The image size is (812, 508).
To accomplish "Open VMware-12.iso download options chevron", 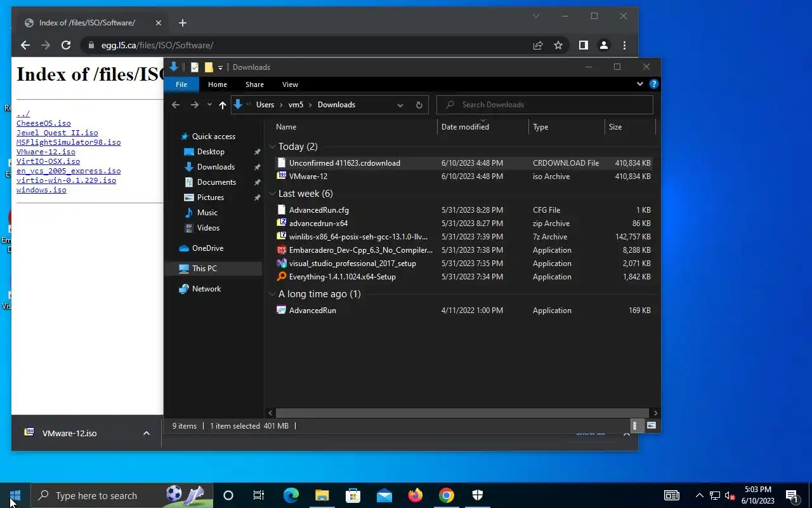I will click(x=147, y=433).
